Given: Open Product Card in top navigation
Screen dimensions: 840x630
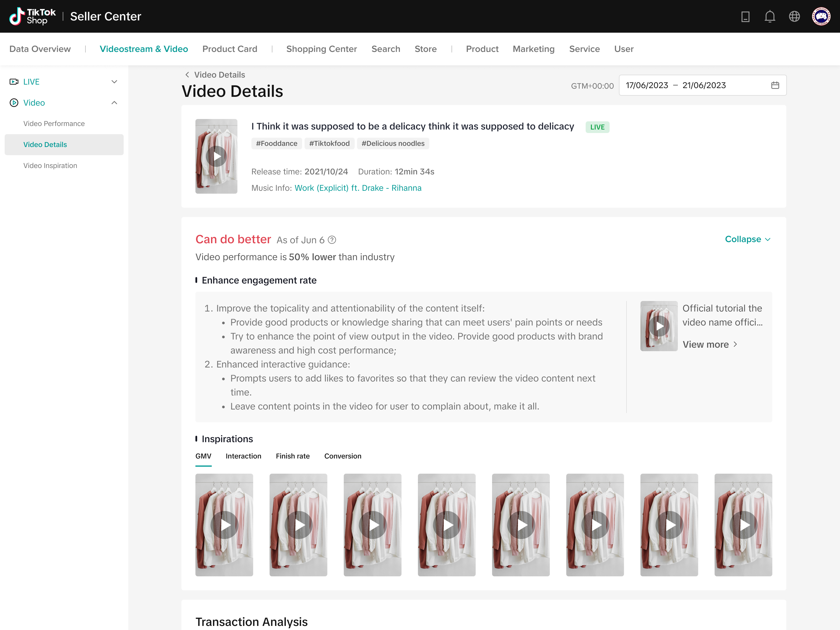Looking at the screenshot, I should tap(229, 49).
